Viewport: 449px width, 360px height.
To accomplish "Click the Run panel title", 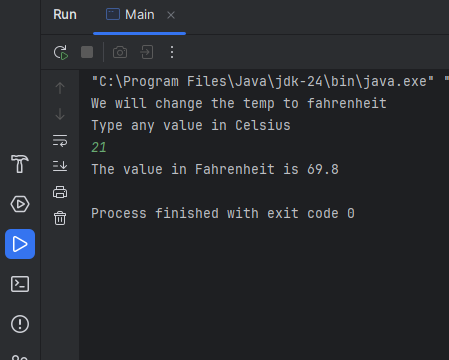I will [x=65, y=15].
